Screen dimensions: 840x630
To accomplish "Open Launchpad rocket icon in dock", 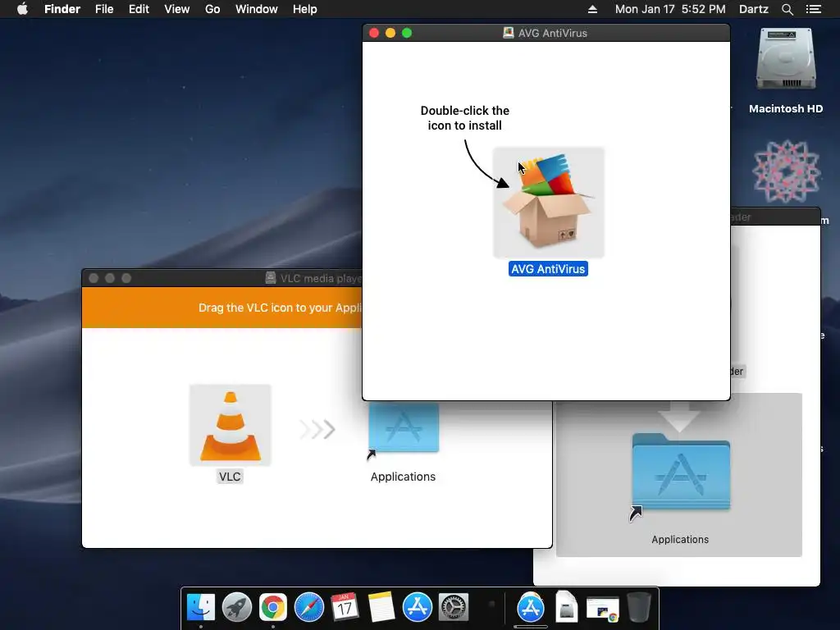I will [x=237, y=607].
